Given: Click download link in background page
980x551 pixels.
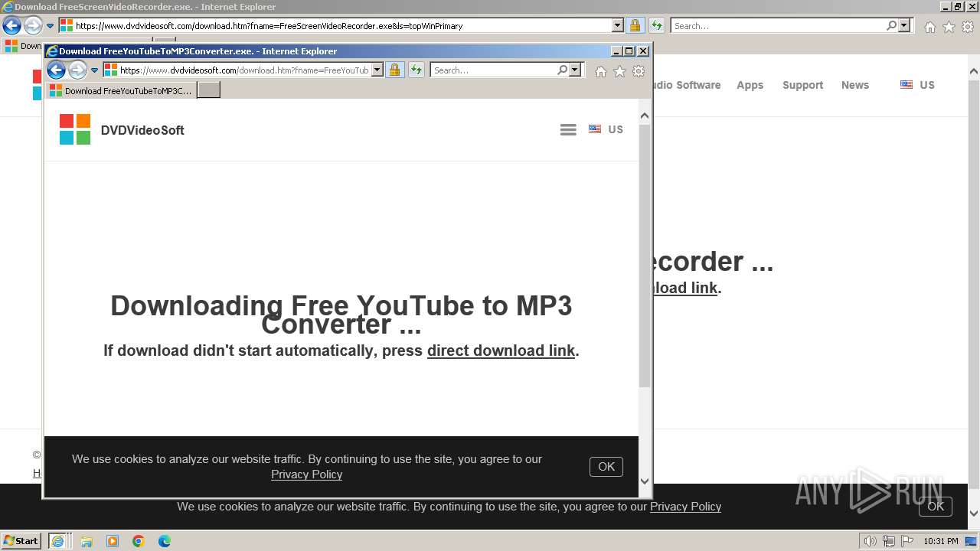Looking at the screenshot, I should (x=685, y=288).
